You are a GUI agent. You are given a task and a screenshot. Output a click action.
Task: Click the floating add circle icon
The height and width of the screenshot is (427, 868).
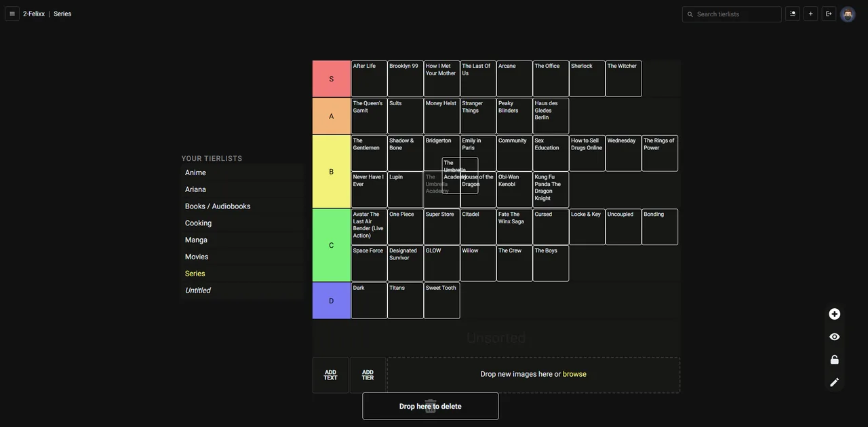(x=835, y=314)
